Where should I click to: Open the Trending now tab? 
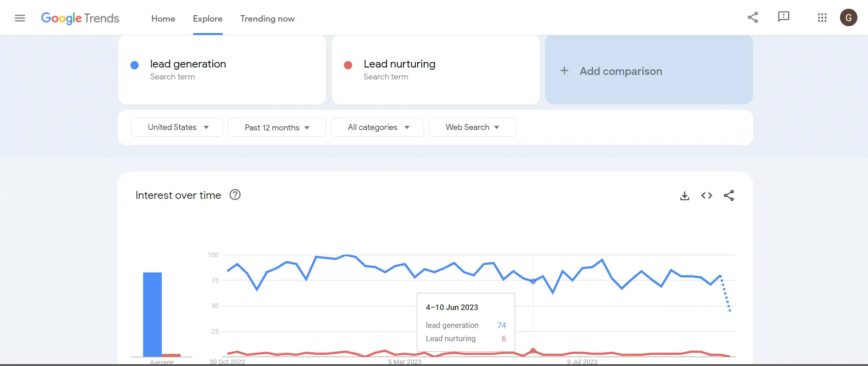(x=267, y=19)
